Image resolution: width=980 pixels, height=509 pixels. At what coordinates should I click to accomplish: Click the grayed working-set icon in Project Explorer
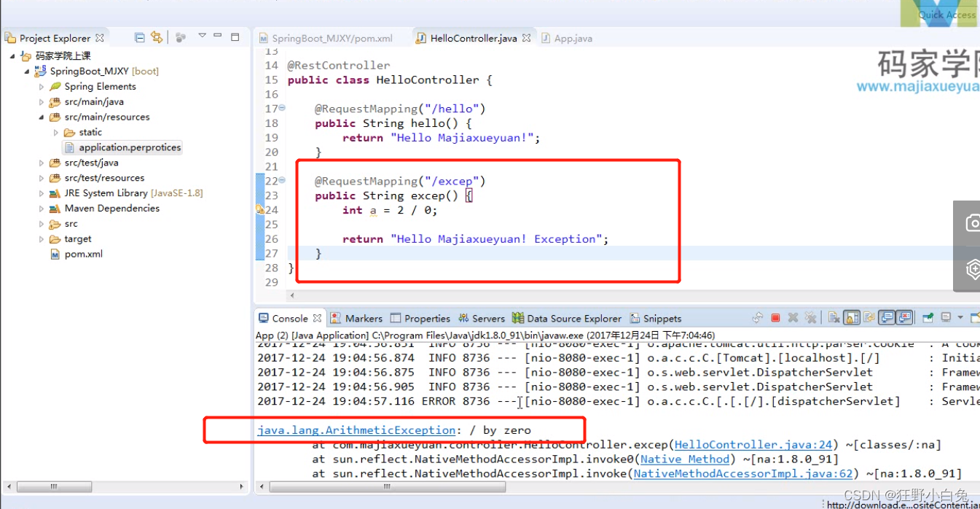[x=181, y=37]
